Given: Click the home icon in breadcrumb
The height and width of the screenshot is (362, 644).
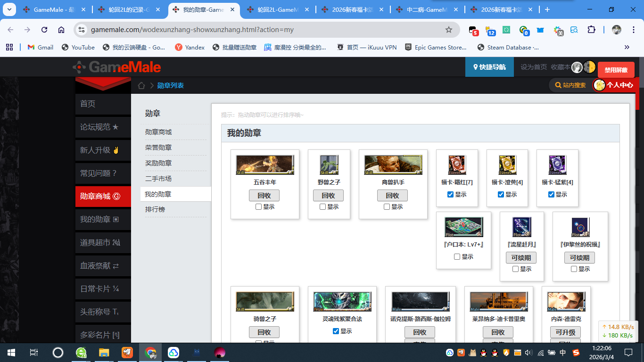Looking at the screenshot, I should tap(141, 85).
